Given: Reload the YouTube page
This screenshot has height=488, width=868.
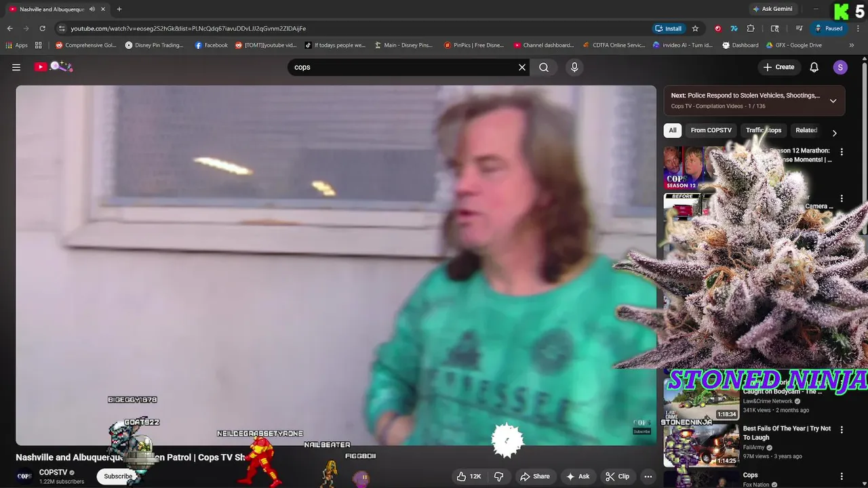Looking at the screenshot, I should coord(42,28).
